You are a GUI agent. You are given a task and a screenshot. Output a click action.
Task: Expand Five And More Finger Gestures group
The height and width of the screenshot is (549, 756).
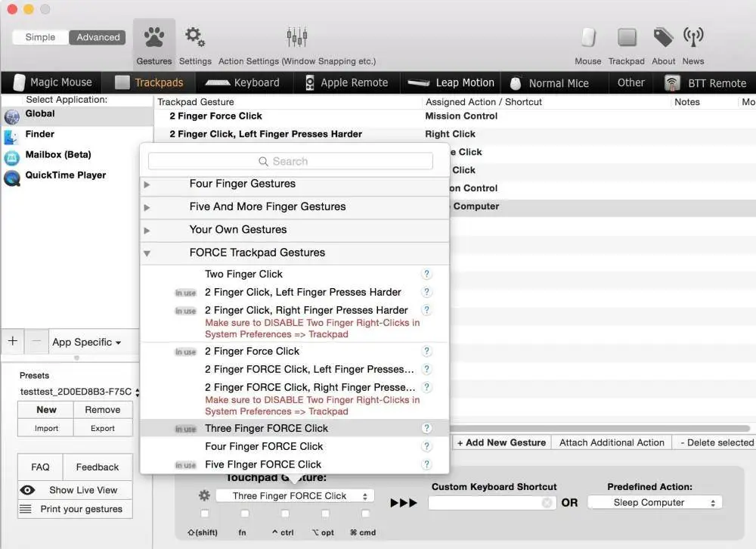pyautogui.click(x=147, y=207)
